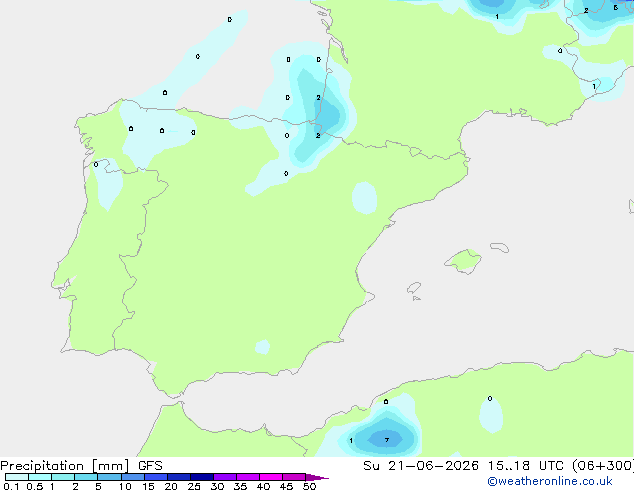634x490 pixels.
Task: Click the date 'Su 21-06-2026' text
Action: point(421,466)
